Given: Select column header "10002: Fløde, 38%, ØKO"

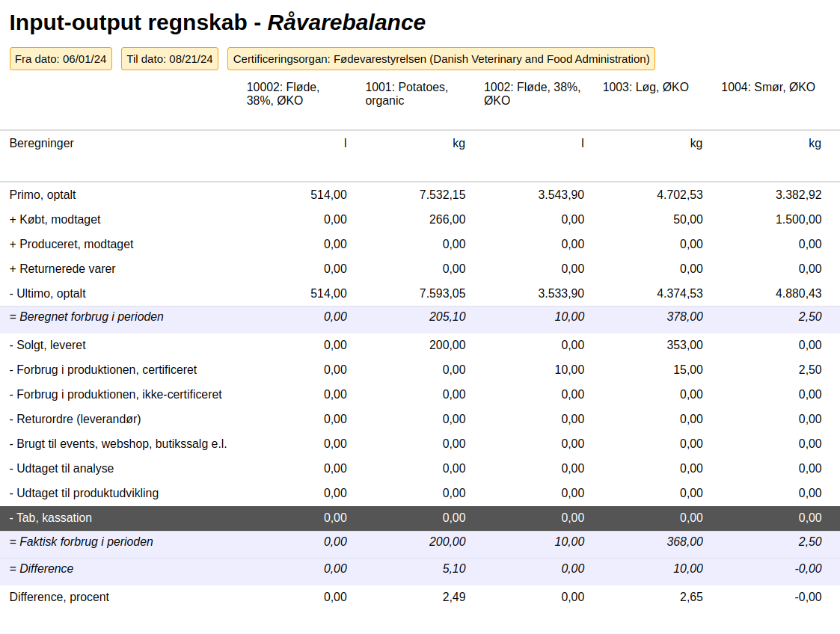Looking at the screenshot, I should 283,93.
